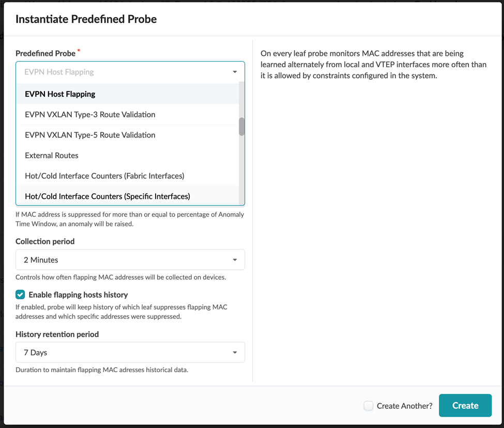Click the Collection period dropdown arrow
The height and width of the screenshot is (428, 504).
click(x=235, y=260)
